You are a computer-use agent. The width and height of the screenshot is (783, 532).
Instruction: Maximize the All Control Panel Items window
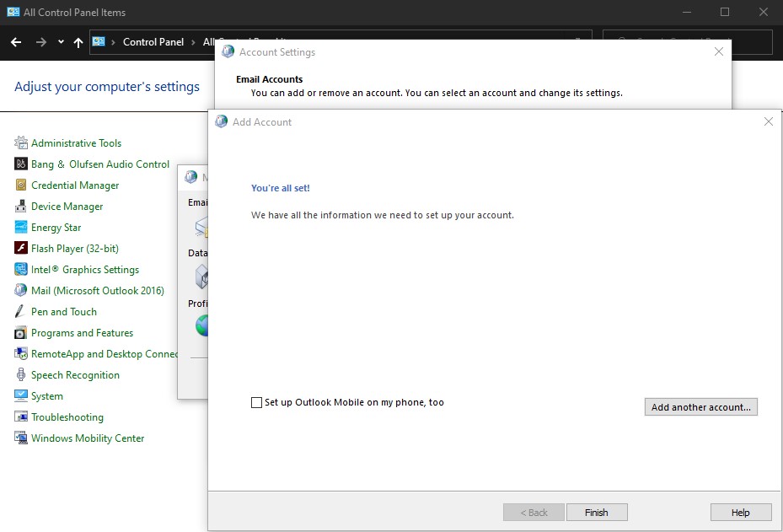[725, 12]
